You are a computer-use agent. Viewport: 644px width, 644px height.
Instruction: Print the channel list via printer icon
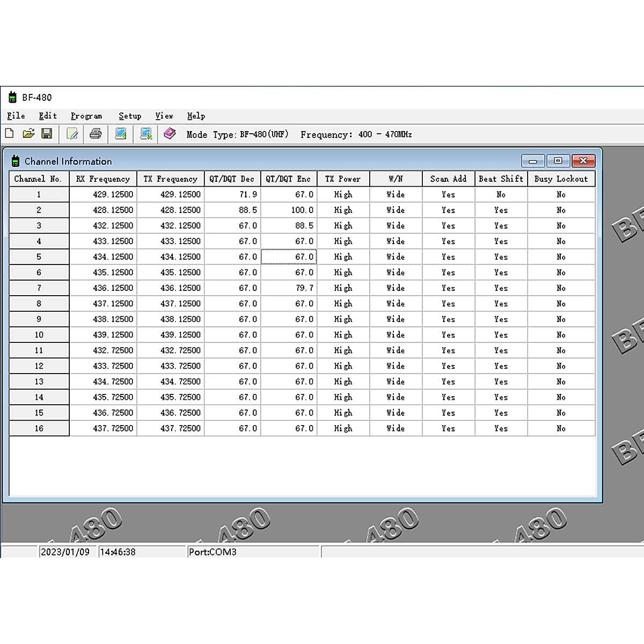coord(96,134)
